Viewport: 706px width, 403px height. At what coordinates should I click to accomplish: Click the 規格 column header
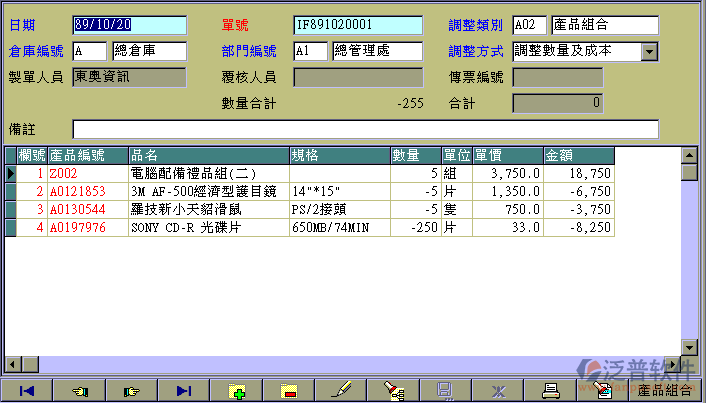tap(340, 156)
